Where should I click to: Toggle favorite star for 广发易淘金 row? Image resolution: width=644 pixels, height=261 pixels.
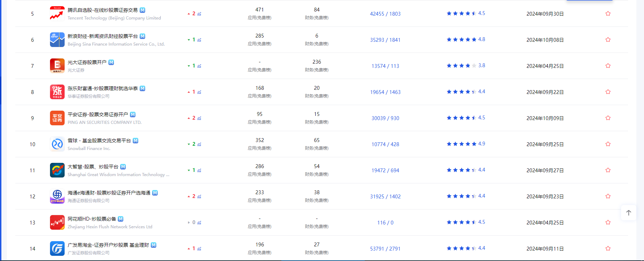[608, 248]
